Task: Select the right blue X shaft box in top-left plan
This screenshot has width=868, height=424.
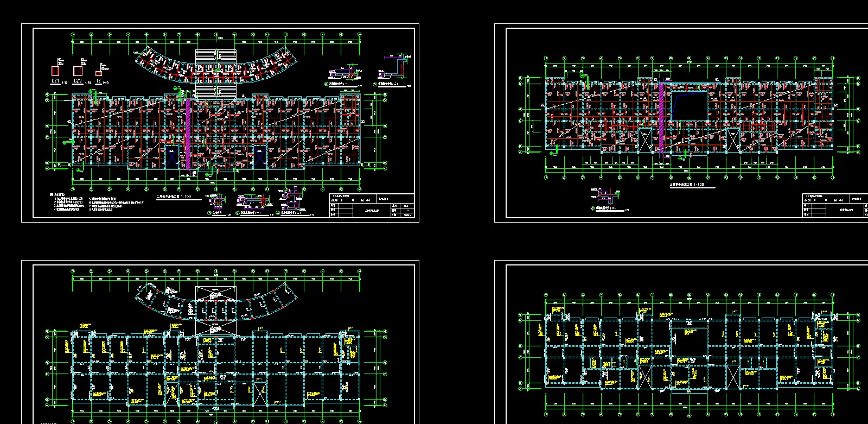Action: [x=260, y=157]
